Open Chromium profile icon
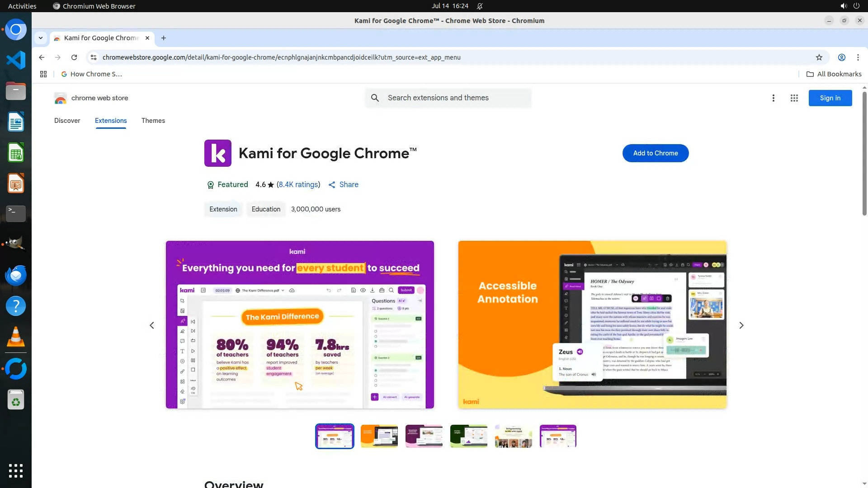The image size is (868, 488). [841, 57]
